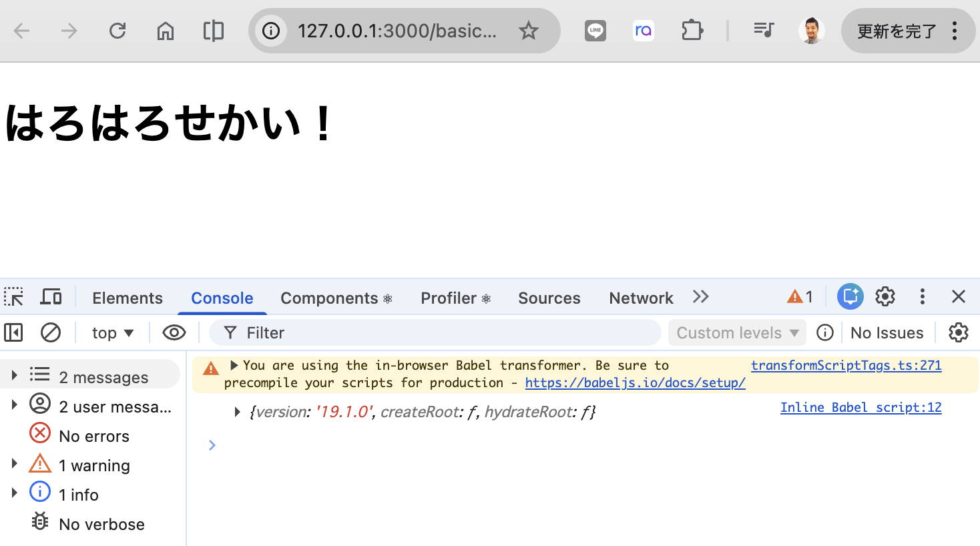Toggle the device emulation toolbar
The width and height of the screenshot is (980, 546).
pos(51,296)
